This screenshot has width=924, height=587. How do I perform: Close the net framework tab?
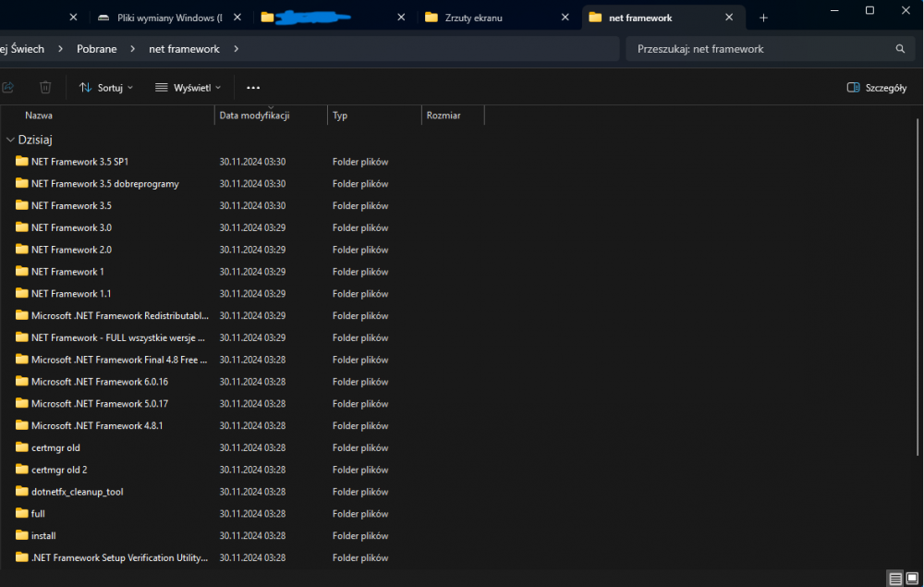729,18
